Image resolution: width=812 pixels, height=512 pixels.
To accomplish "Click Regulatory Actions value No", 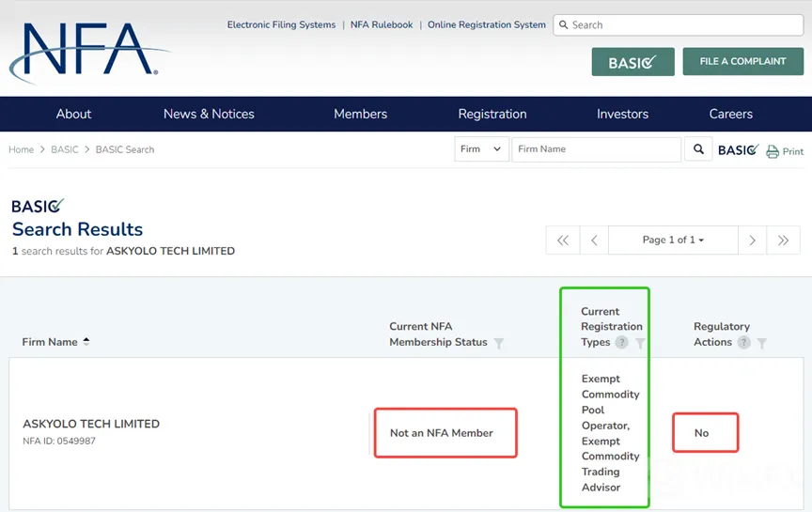I will [701, 433].
